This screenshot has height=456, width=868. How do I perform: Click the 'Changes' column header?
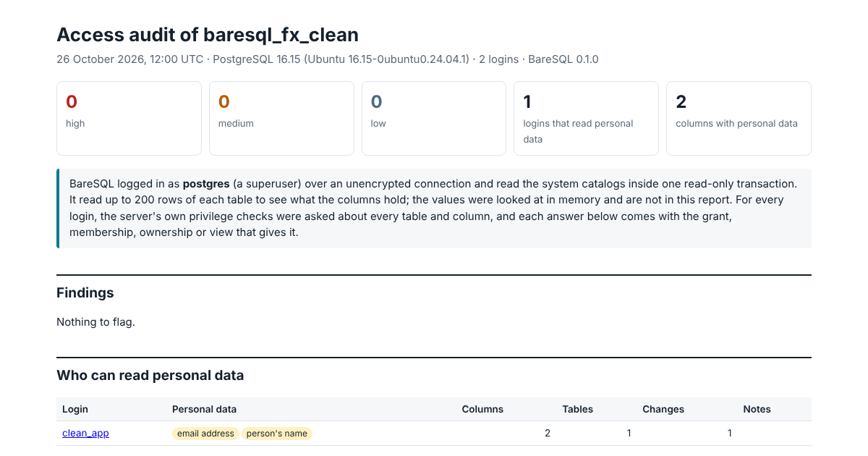pos(663,409)
